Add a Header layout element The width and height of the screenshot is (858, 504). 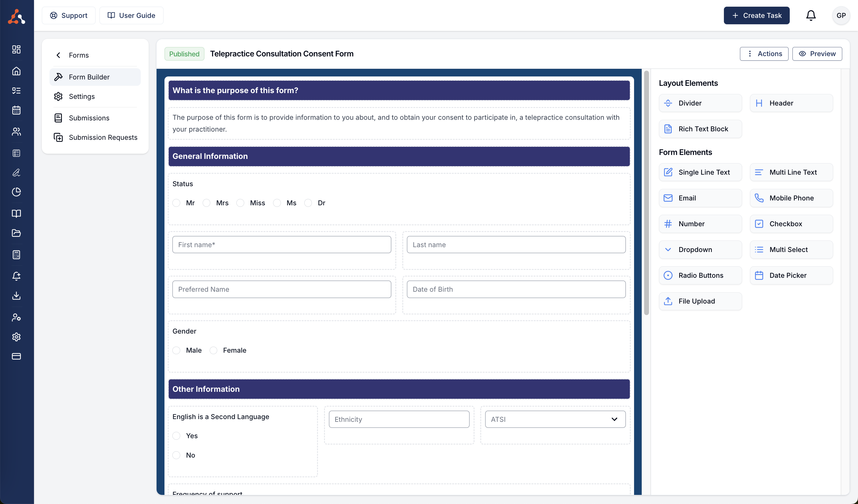click(x=791, y=103)
